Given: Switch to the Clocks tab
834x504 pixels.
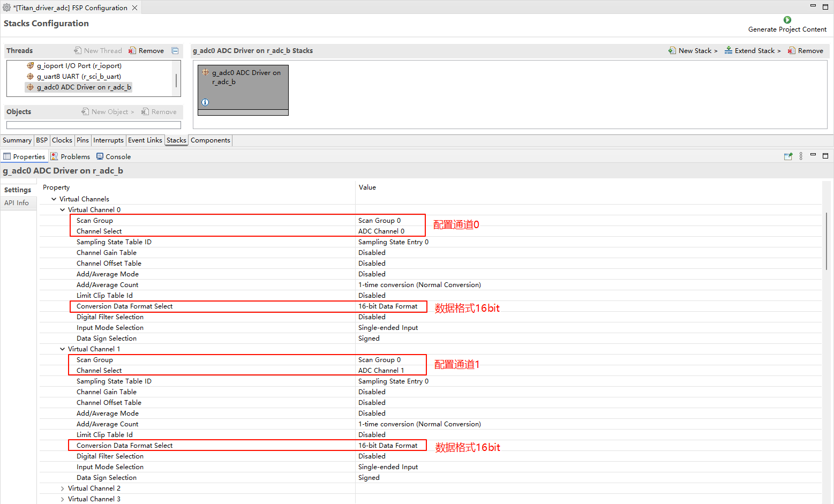Looking at the screenshot, I should (x=62, y=140).
